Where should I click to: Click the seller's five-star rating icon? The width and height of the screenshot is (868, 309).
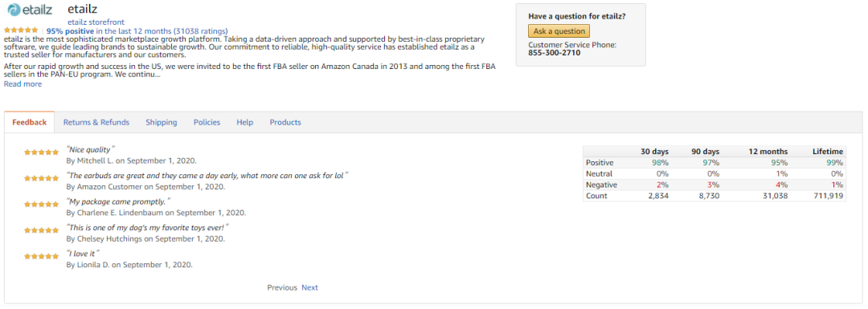click(x=21, y=30)
